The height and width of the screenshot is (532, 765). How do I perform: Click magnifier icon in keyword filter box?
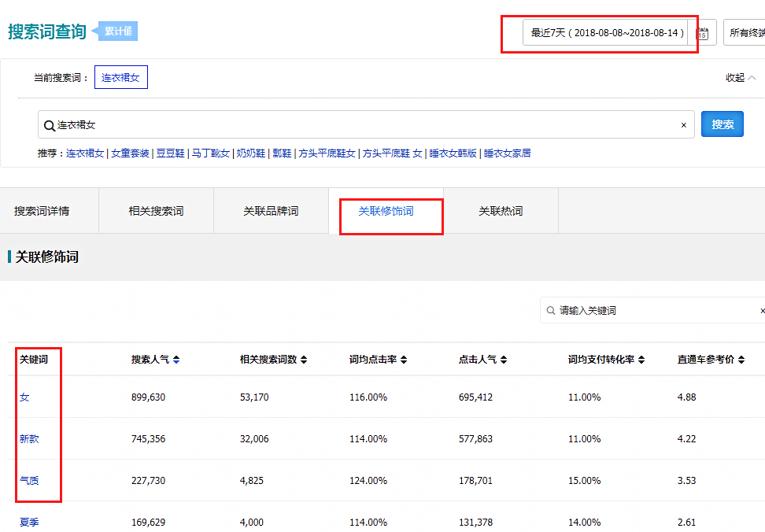pos(551,311)
